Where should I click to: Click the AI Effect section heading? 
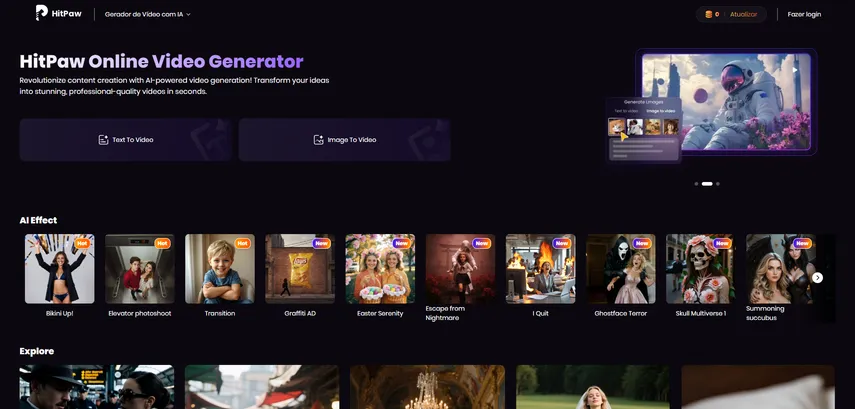tap(38, 220)
